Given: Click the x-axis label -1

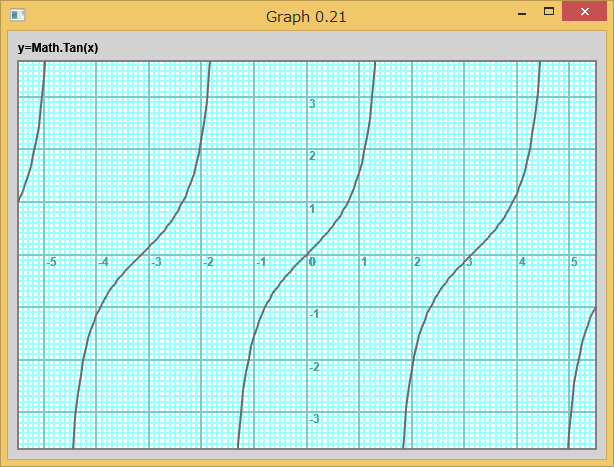Looking at the screenshot, I should tap(261, 261).
